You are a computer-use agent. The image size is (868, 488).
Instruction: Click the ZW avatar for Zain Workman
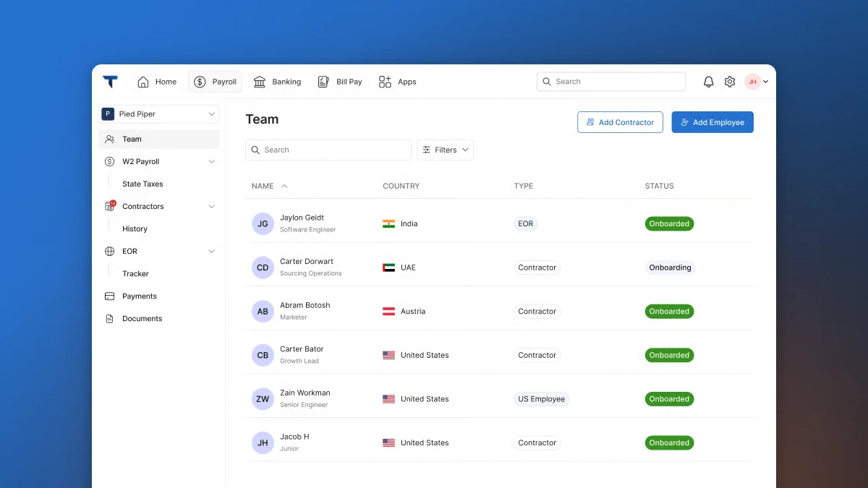click(263, 398)
